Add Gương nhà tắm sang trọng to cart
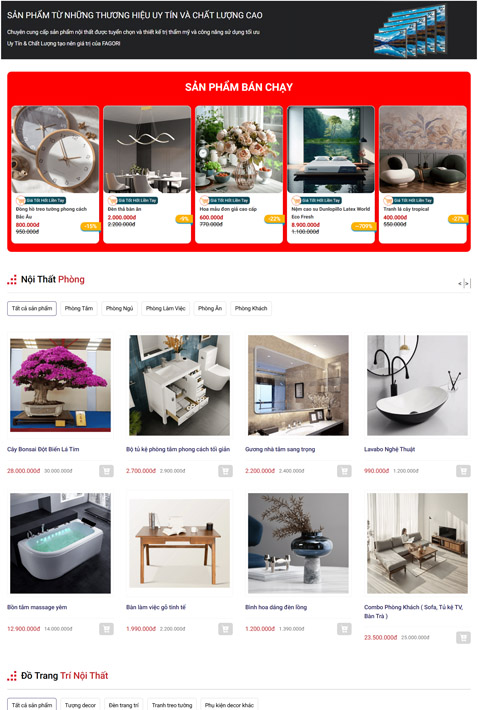The height and width of the screenshot is (710, 478). click(x=344, y=471)
